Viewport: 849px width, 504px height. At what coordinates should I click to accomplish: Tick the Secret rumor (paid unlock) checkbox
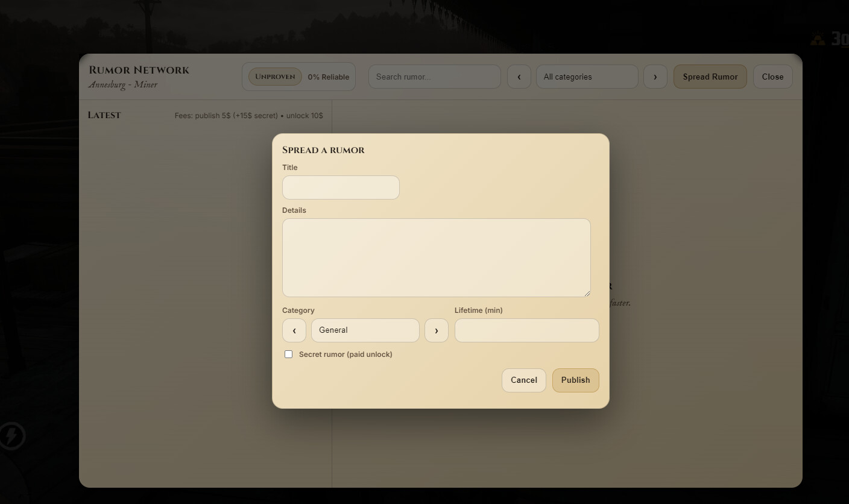point(288,354)
